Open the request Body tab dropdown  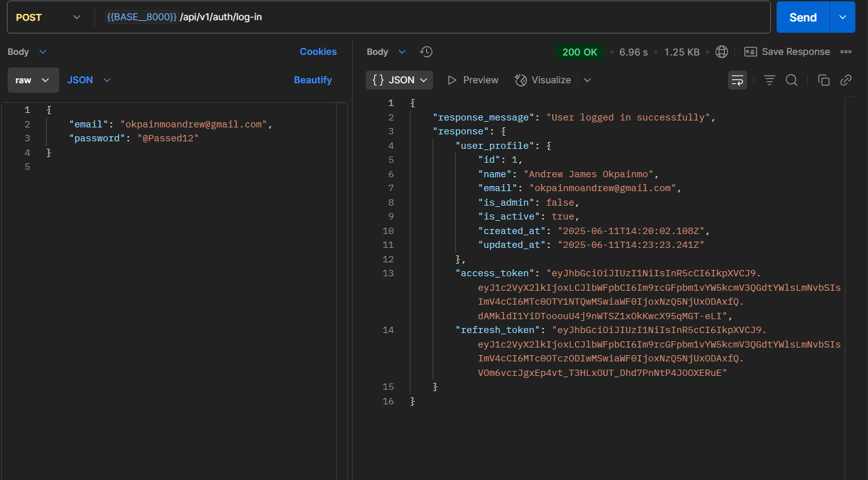click(27, 52)
